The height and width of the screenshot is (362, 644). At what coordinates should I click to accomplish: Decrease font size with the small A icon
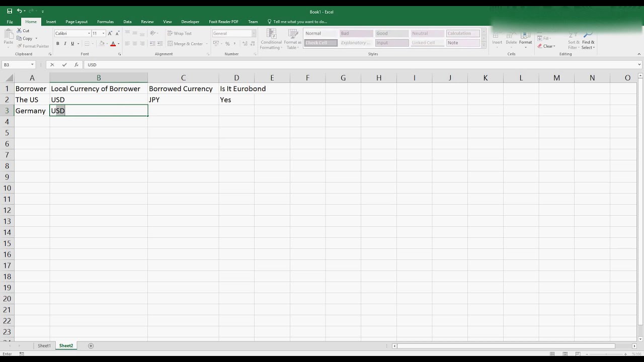tap(117, 33)
